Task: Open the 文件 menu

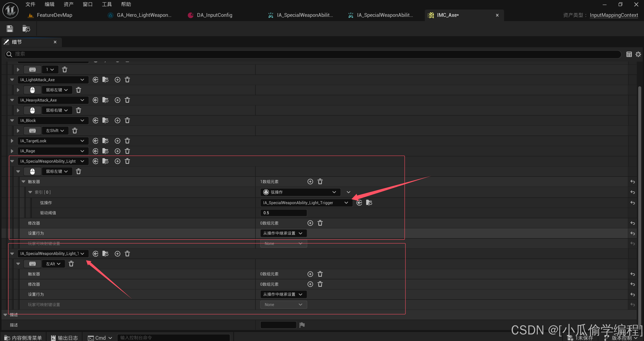Action: (30, 4)
